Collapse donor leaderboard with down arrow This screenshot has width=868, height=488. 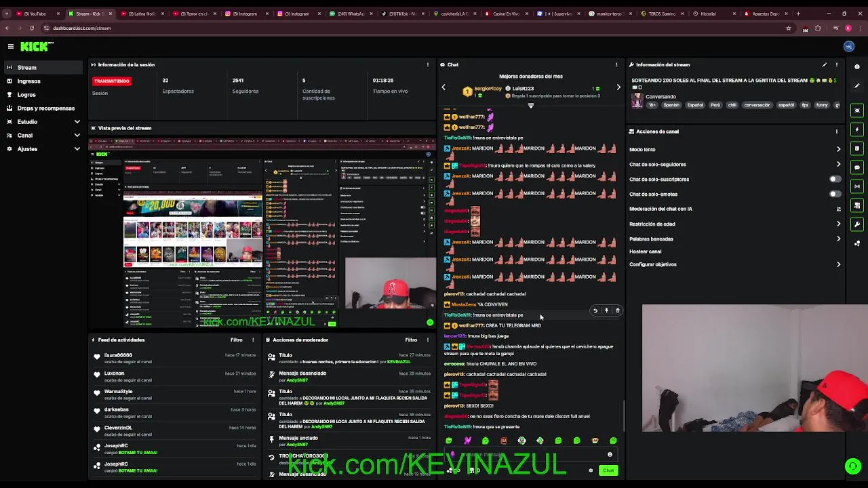point(531,106)
